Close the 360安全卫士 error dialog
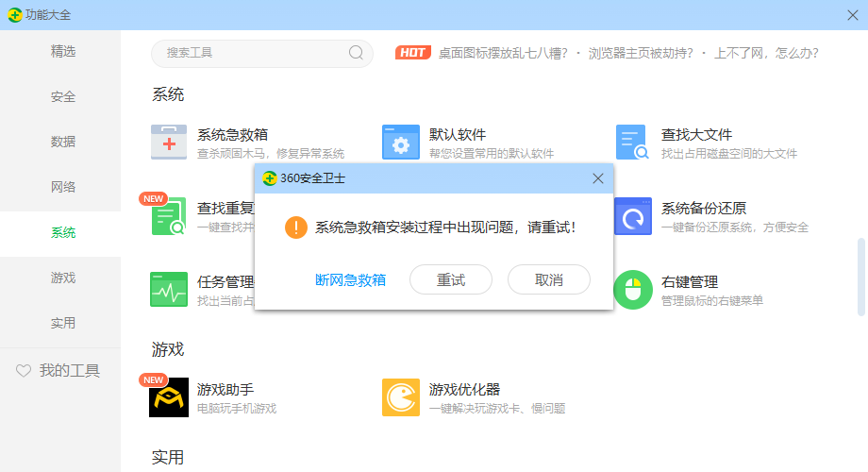 coord(598,178)
